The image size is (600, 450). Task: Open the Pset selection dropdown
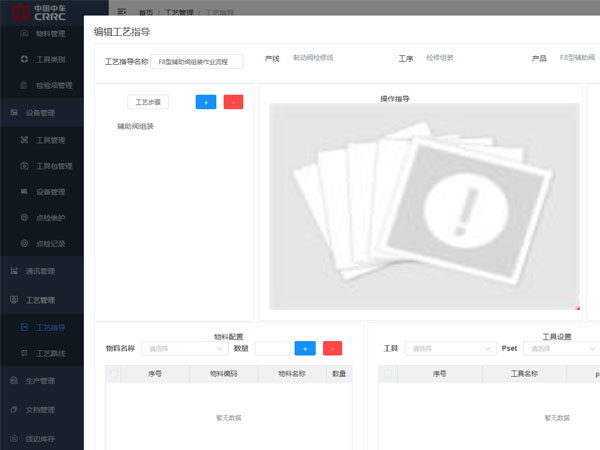pyautogui.click(x=560, y=348)
